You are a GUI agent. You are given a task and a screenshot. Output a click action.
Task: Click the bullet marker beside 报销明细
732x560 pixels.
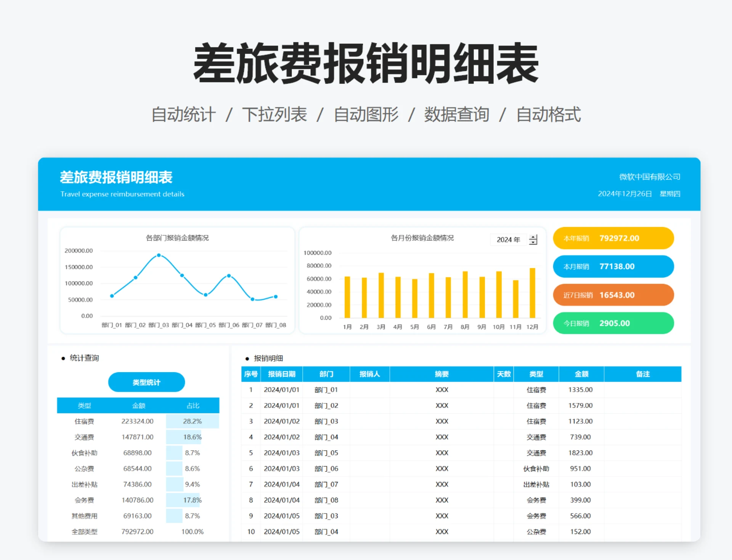tap(246, 358)
